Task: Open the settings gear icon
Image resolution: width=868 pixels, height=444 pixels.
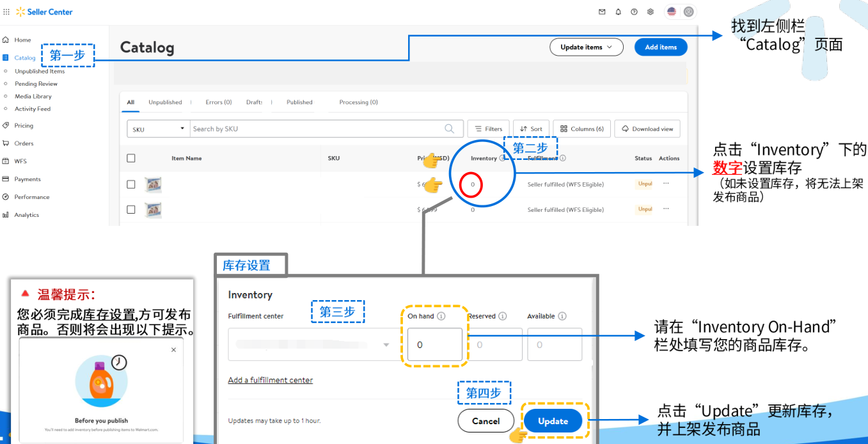Action: tap(651, 12)
